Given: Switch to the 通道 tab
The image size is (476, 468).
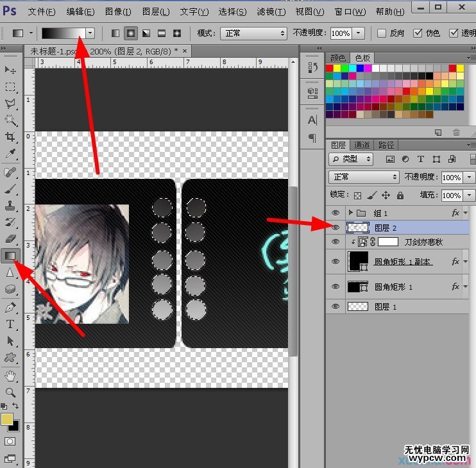Looking at the screenshot, I should coord(362,146).
